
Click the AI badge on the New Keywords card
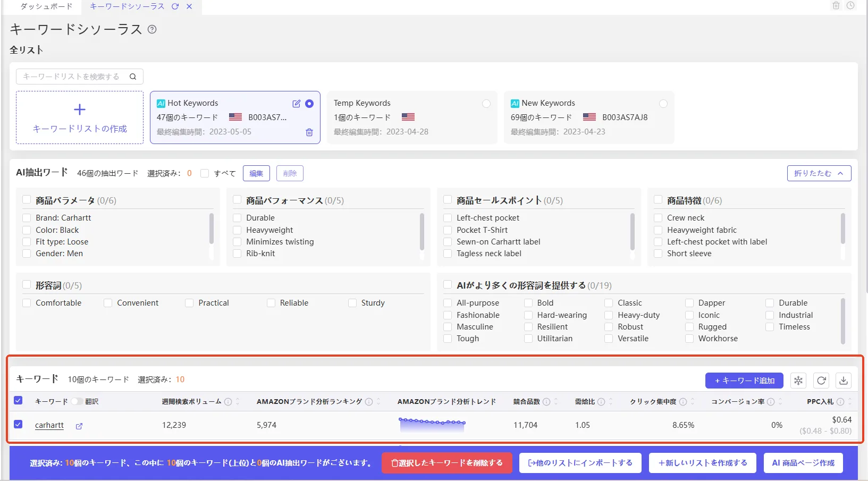point(515,104)
